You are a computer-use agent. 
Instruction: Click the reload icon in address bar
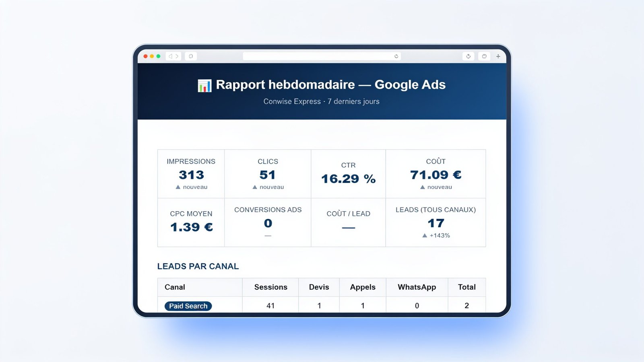(396, 56)
